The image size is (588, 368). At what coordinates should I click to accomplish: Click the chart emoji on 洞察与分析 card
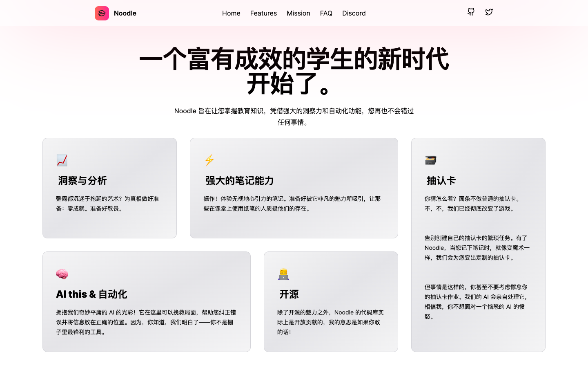[62, 160]
